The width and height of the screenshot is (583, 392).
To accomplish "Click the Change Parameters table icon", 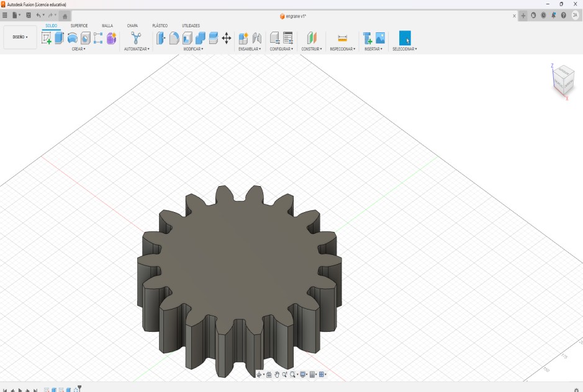I will (288, 38).
